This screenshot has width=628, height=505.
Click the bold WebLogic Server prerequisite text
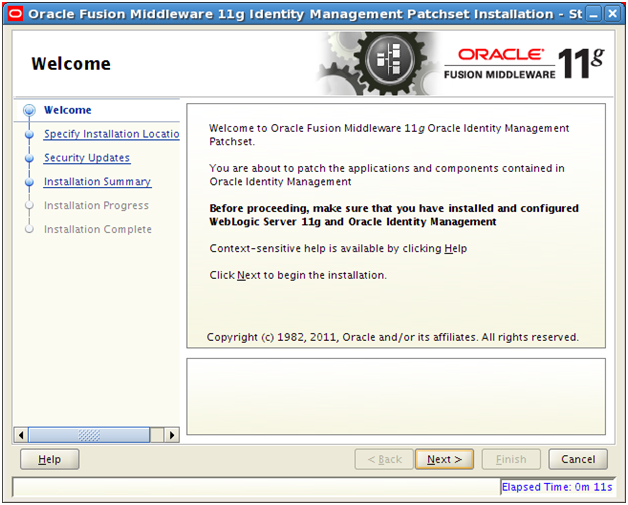[x=394, y=215]
